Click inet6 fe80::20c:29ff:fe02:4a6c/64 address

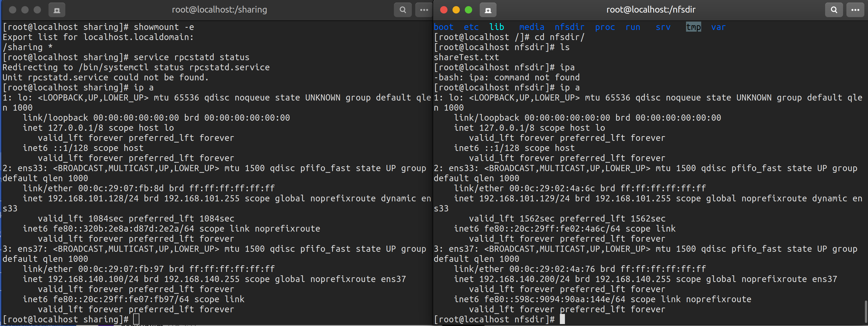click(552, 229)
